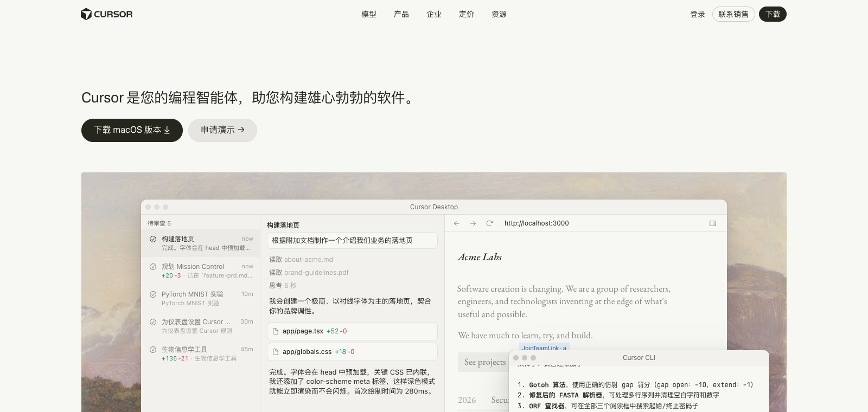Click the status icon beside 生物信息学工具
Viewport: 868px width, 412px height.
tap(153, 350)
